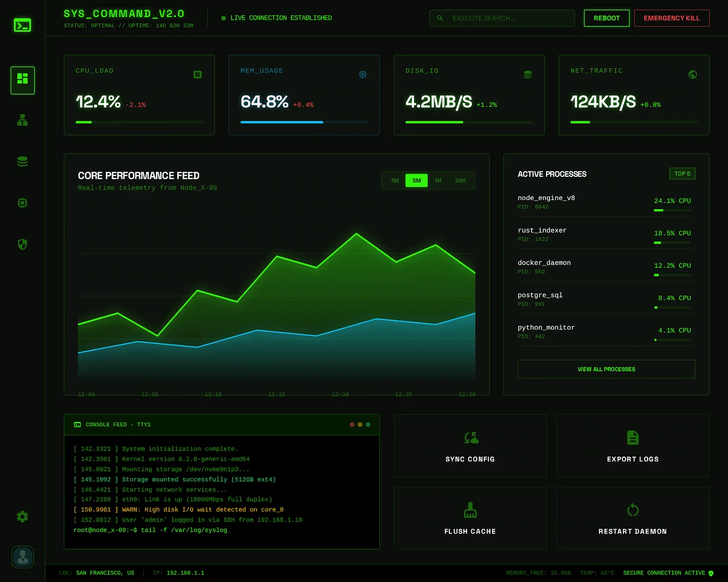Click the CPU_LOAD card chip icon
This screenshot has width=728, height=582.
198,75
